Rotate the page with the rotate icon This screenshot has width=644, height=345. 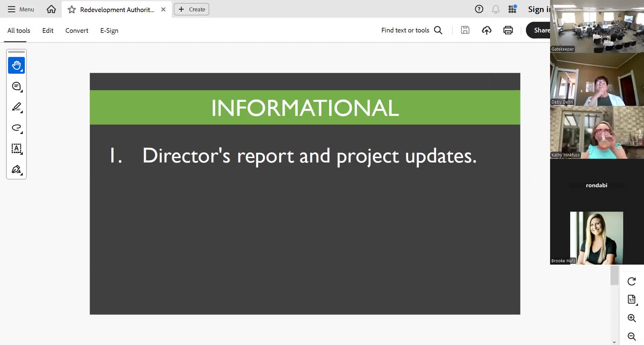click(x=632, y=281)
